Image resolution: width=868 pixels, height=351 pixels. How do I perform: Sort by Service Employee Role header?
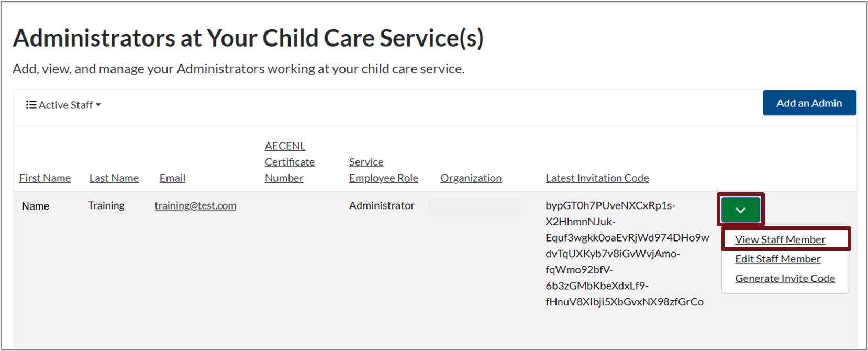click(x=383, y=170)
